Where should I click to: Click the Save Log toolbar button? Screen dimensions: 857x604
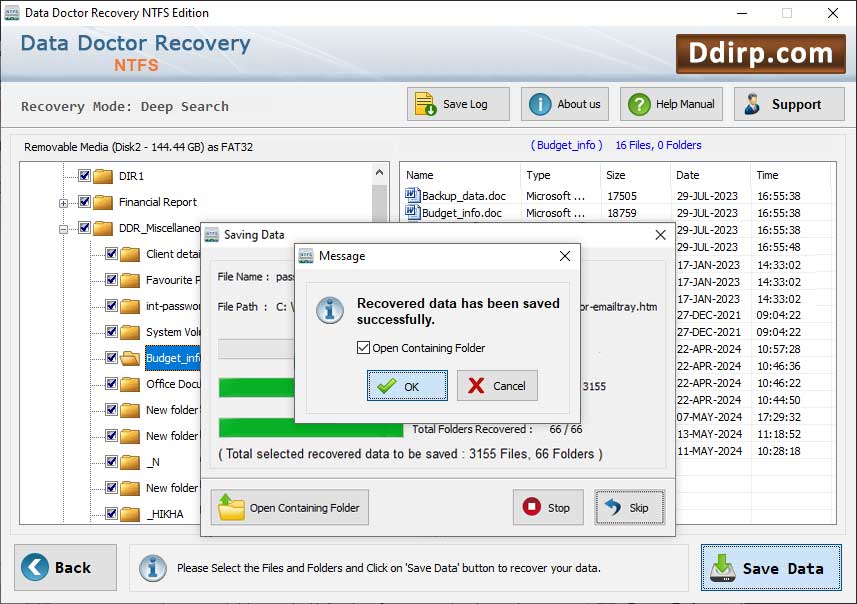click(458, 104)
